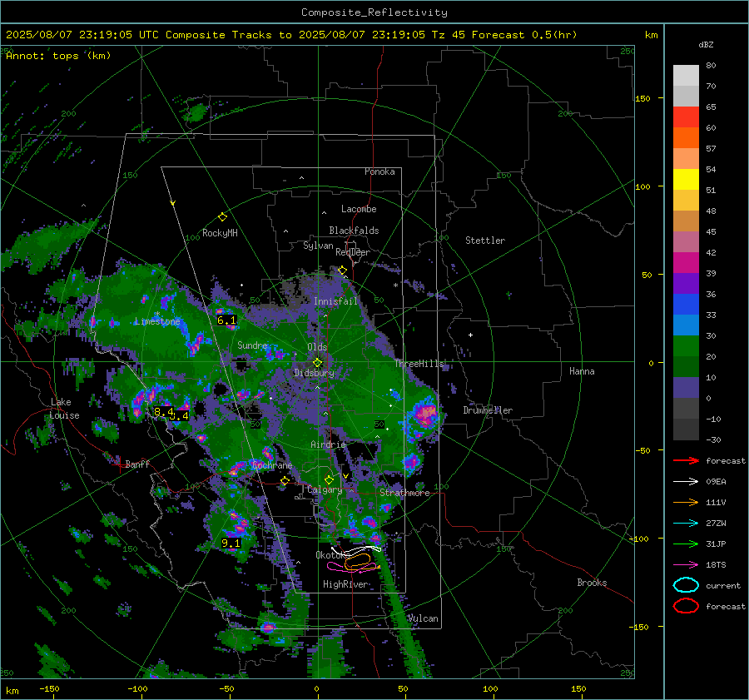The image size is (749, 700).
Task: Pick the bright green 30 dBZ swatch
Action: tap(686, 345)
